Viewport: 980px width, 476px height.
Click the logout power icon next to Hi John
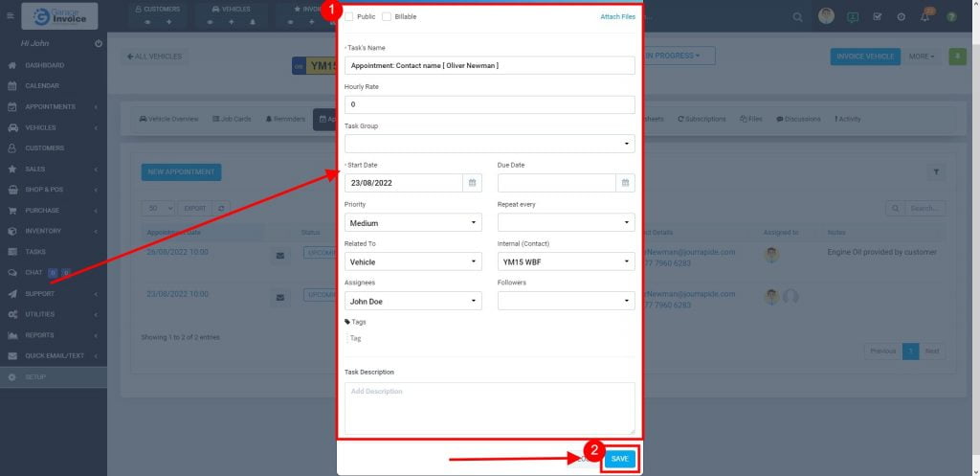pos(99,44)
